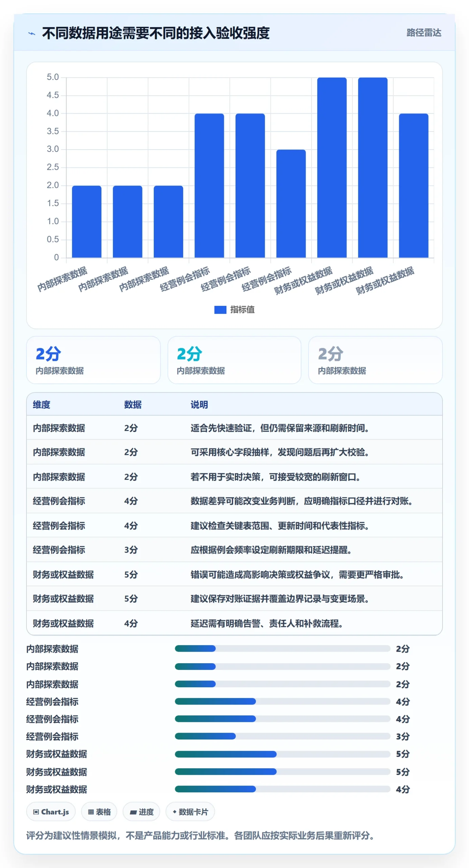Open the Chart.js chip

point(51,812)
